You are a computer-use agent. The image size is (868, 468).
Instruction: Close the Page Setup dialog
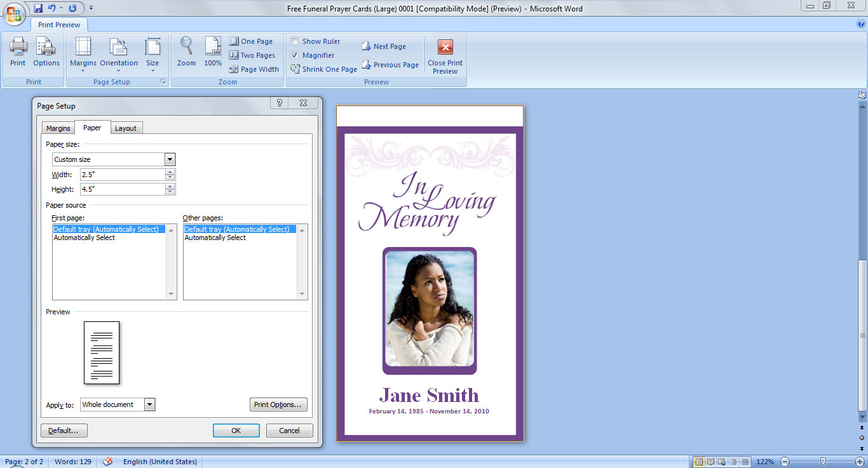click(x=304, y=103)
